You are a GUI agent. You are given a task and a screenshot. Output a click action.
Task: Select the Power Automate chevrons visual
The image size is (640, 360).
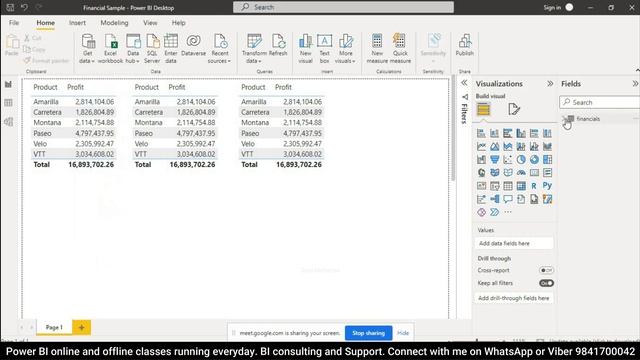tap(495, 212)
